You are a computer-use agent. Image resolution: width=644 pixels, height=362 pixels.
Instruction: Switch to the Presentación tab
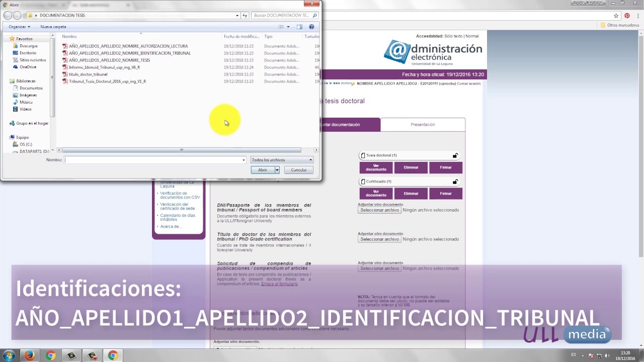coord(423,124)
